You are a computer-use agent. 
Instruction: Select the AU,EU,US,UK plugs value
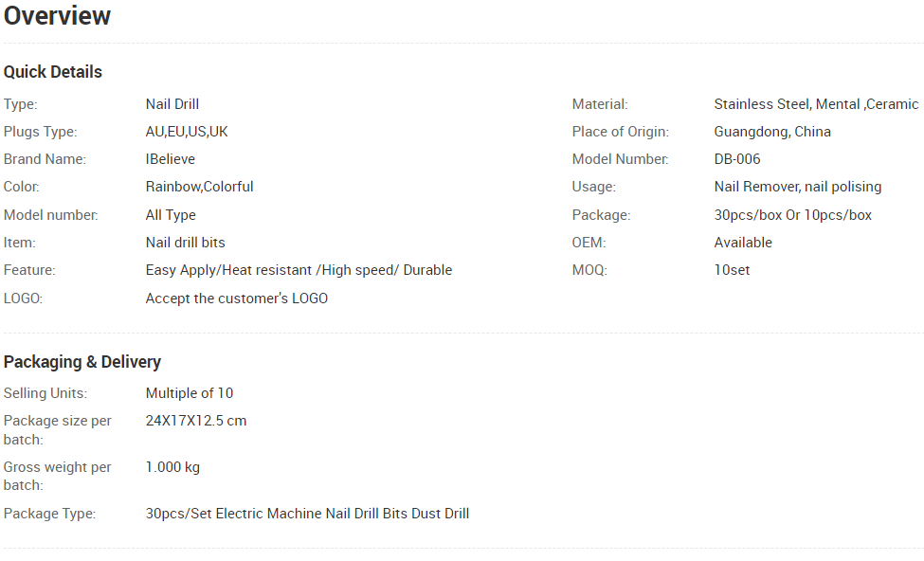pyautogui.click(x=187, y=132)
